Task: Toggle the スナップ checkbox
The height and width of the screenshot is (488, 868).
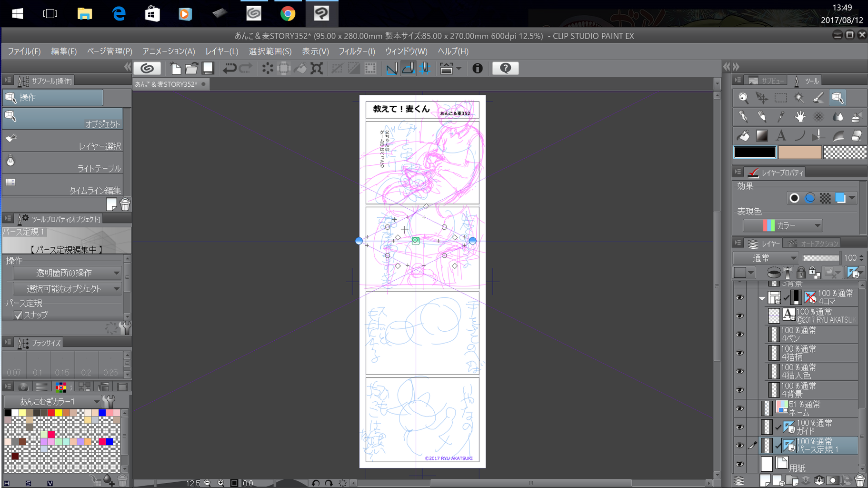Action: pyautogui.click(x=18, y=315)
